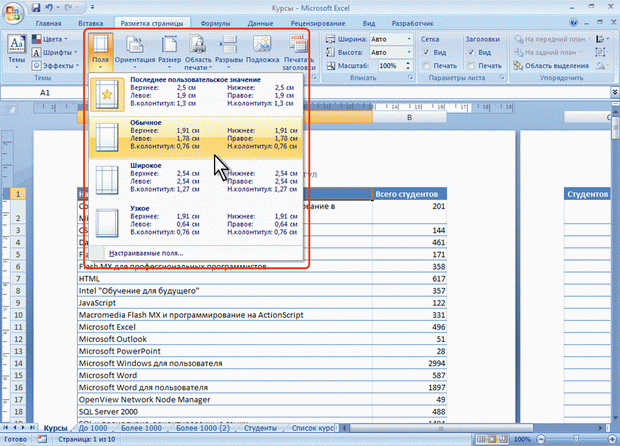Switch to Page Break Preview in status bar

pos(503,439)
